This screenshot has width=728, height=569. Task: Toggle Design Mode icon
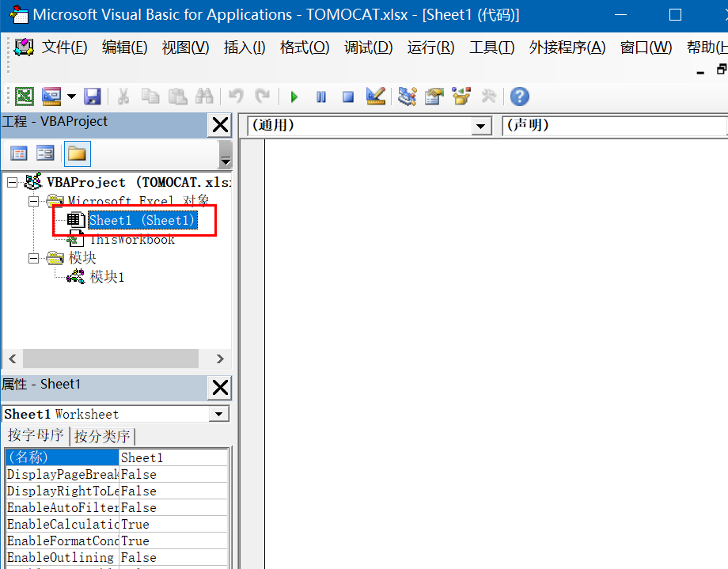tap(375, 97)
